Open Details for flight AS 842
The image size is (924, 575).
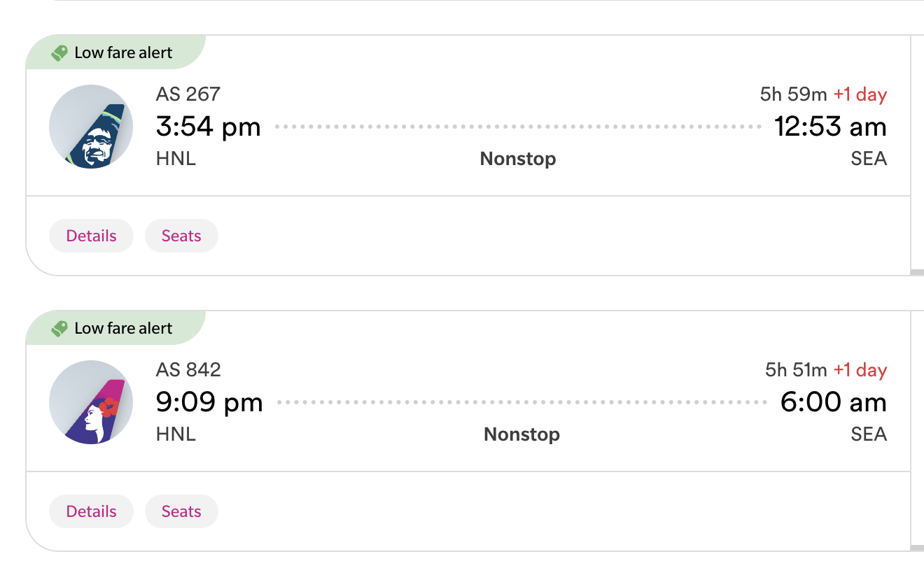tap(91, 512)
